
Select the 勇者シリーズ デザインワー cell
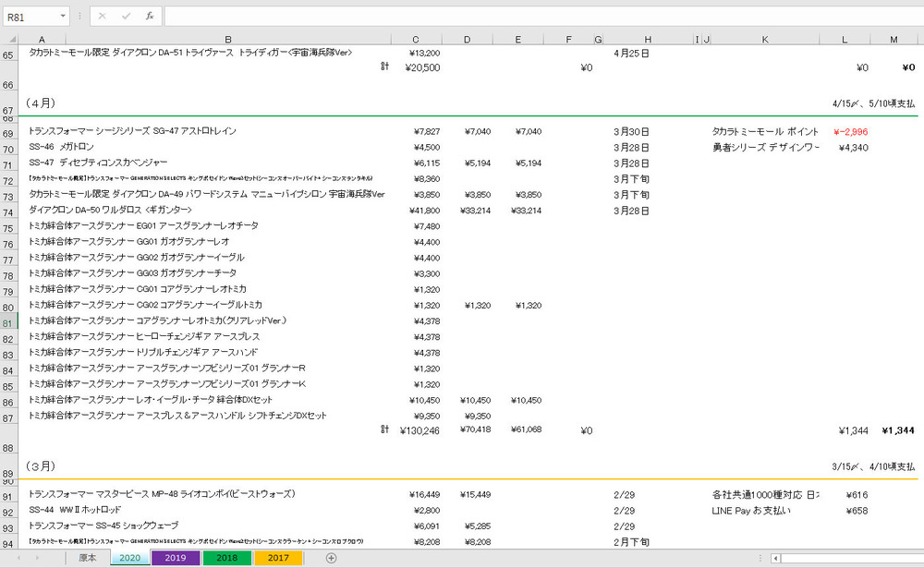(x=765, y=147)
